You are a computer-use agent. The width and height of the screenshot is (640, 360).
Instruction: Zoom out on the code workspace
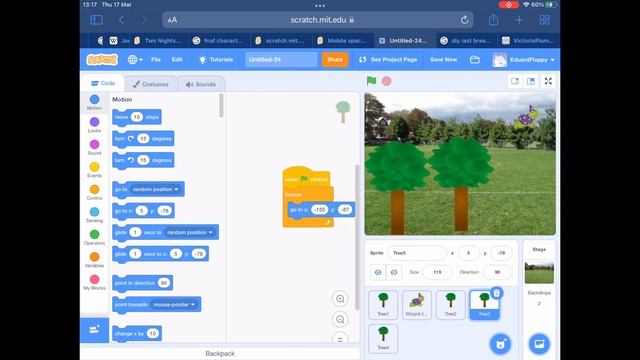tap(340, 320)
